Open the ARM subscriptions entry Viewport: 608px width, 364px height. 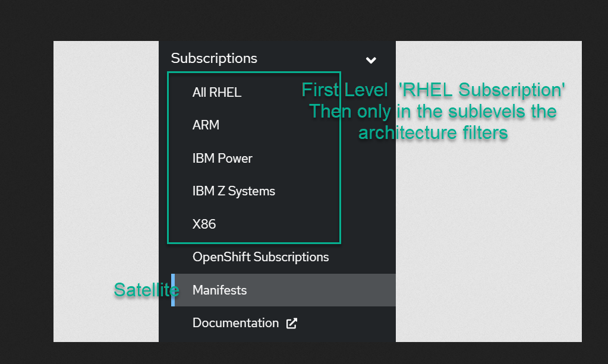click(x=206, y=125)
